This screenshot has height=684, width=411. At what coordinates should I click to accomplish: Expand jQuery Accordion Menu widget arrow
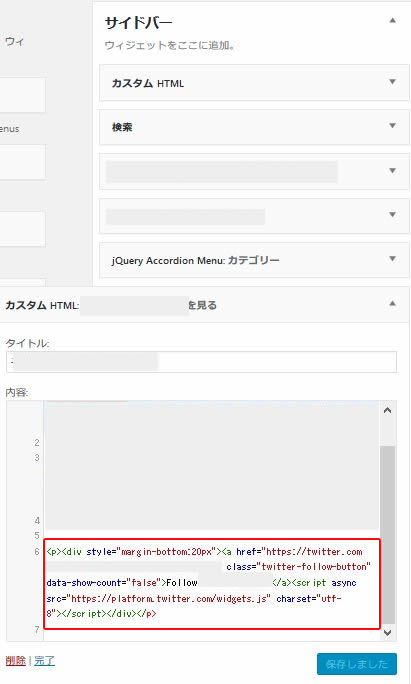coord(393,259)
